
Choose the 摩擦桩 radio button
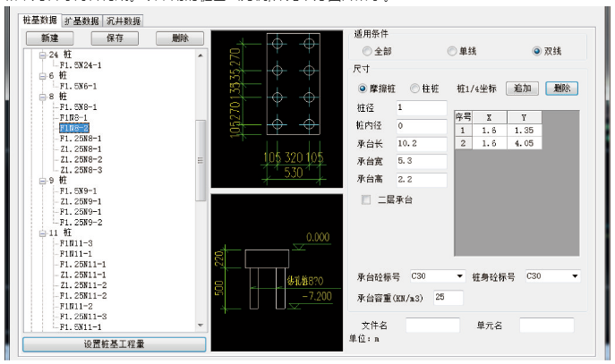click(363, 89)
